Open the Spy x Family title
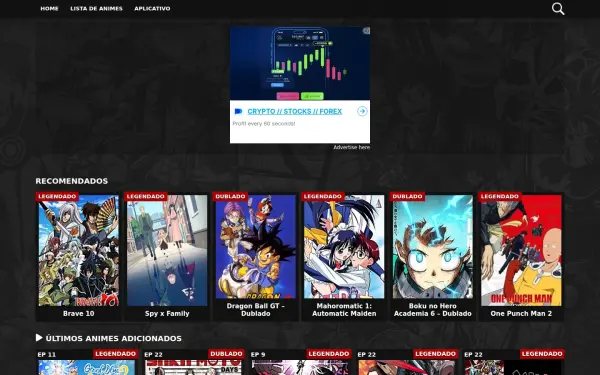 tap(167, 313)
